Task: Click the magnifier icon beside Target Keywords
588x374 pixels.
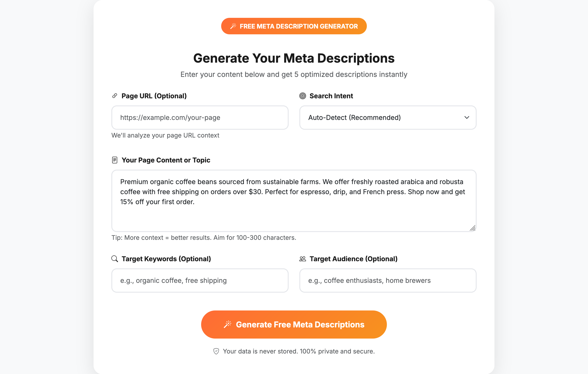Action: point(114,259)
